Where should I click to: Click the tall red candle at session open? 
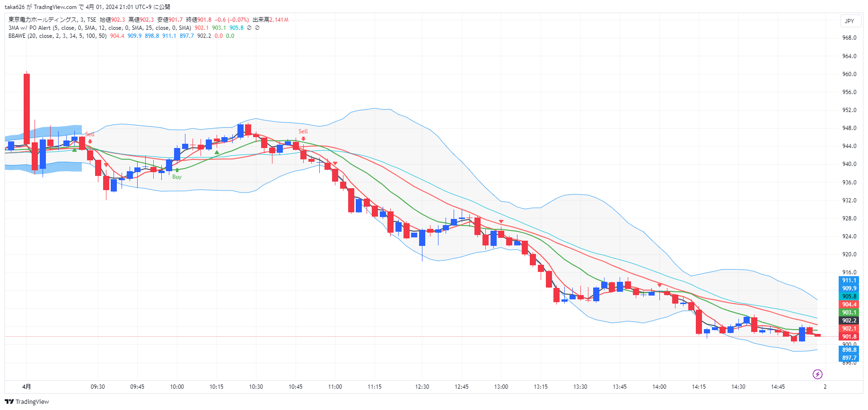point(27,109)
